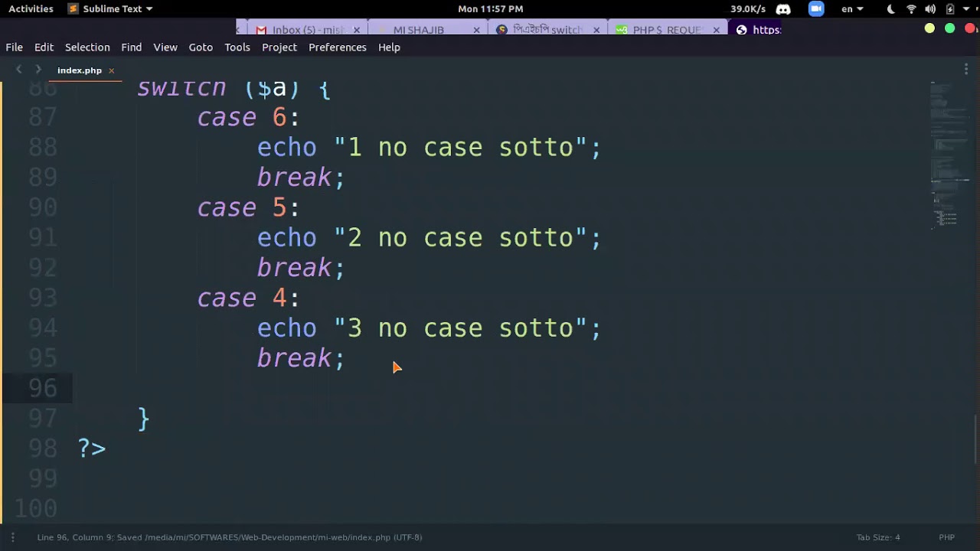Click the volume speaker icon

click(930, 8)
